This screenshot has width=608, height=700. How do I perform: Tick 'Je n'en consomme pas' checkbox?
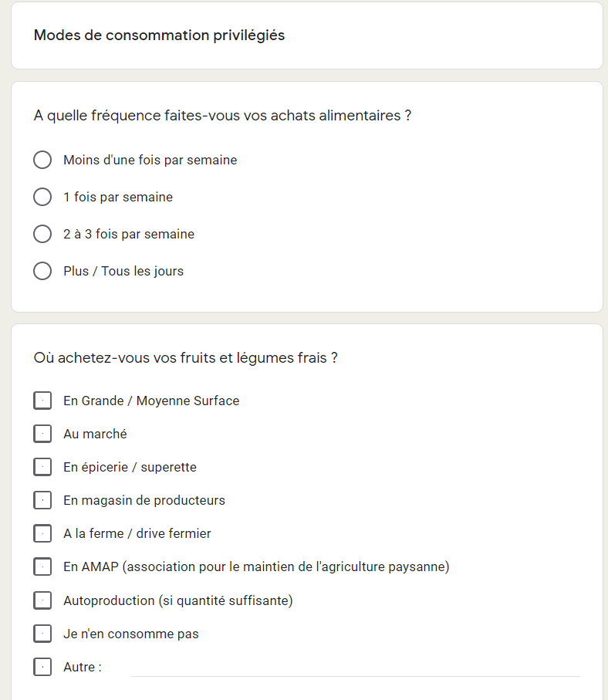(x=42, y=634)
